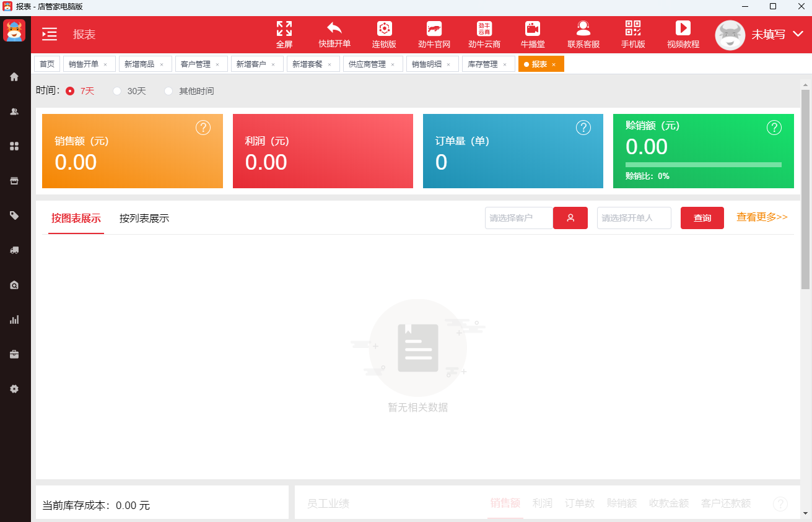Select the 其他时间 radio button

pos(168,91)
